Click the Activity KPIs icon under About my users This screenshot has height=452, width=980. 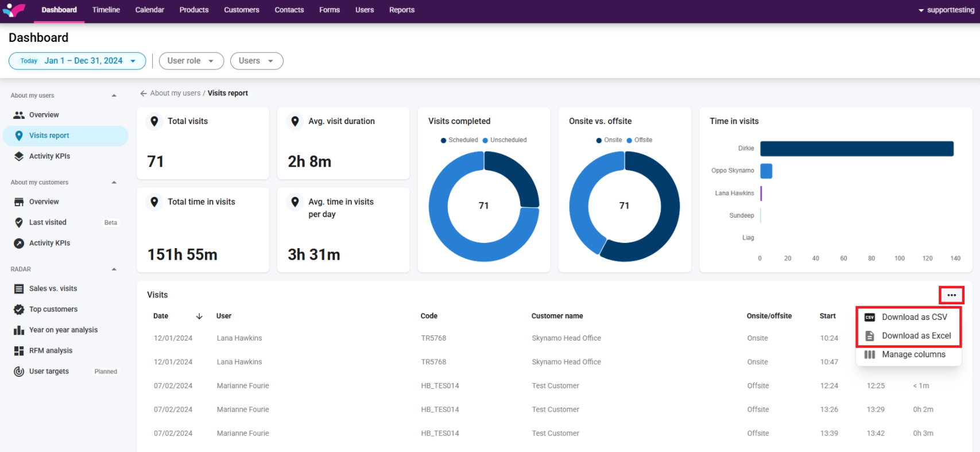19,156
